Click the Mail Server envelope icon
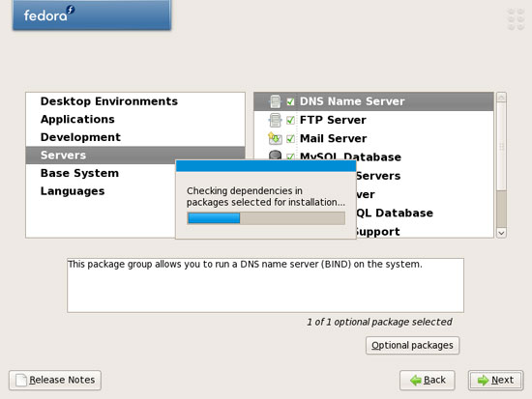Image resolution: width=532 pixels, height=399 pixels. [x=275, y=138]
